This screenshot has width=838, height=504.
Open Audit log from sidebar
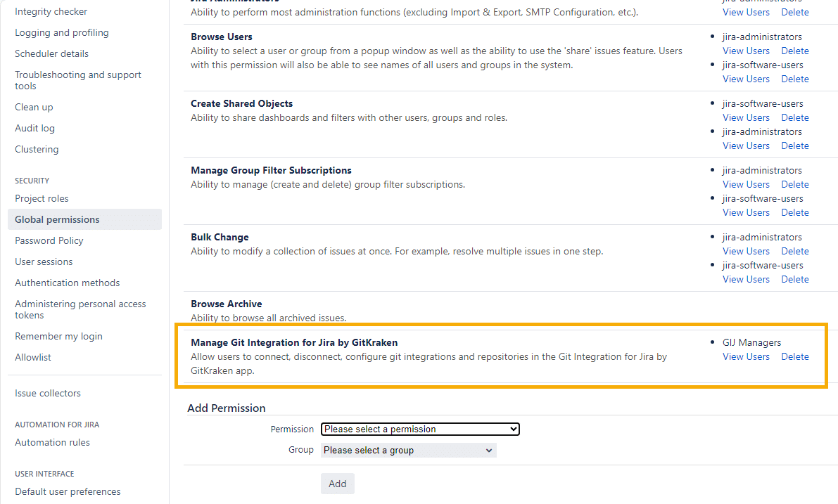click(34, 128)
